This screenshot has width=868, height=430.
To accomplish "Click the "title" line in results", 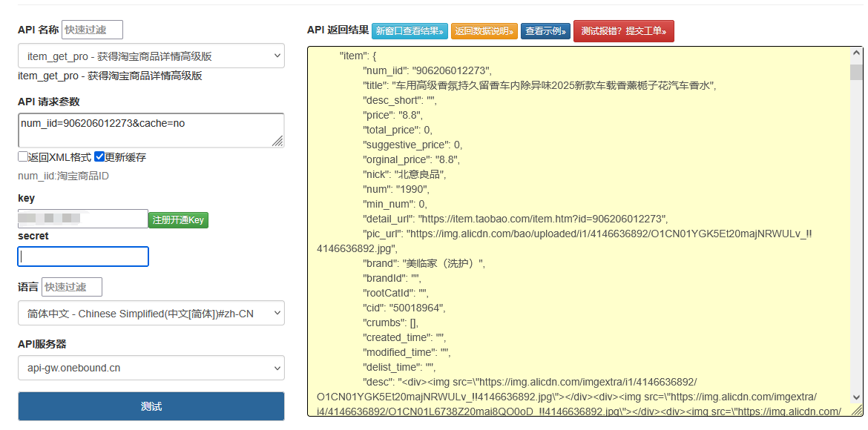I will click(x=540, y=85).
